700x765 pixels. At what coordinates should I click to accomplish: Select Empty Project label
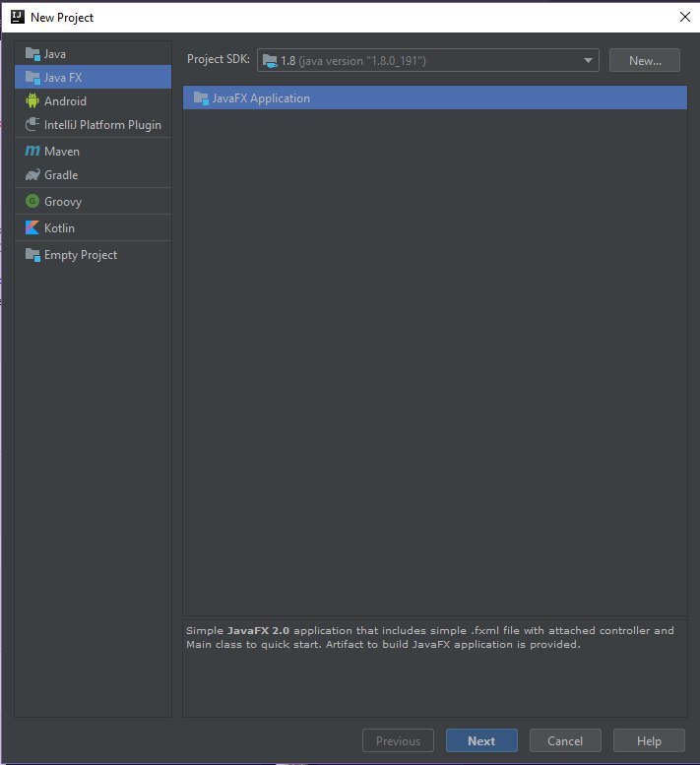(x=81, y=255)
